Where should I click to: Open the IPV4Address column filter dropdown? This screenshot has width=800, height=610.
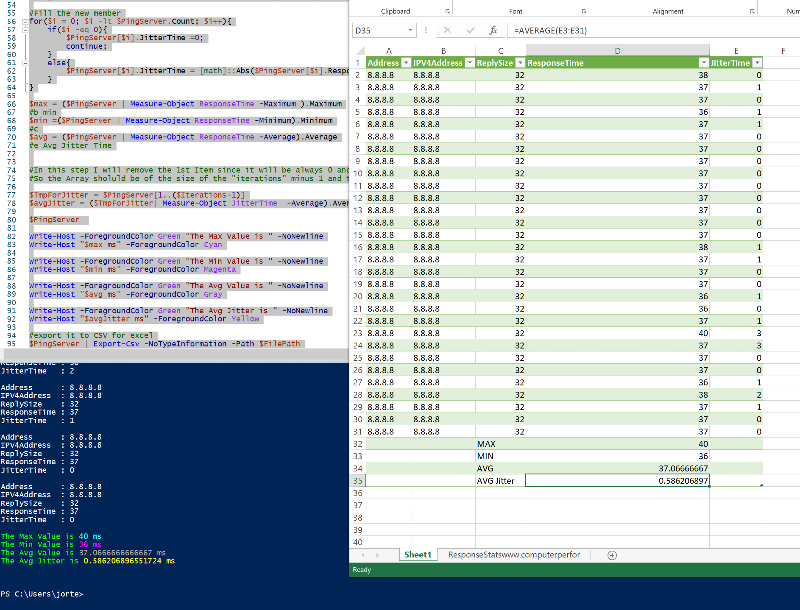tap(469, 62)
